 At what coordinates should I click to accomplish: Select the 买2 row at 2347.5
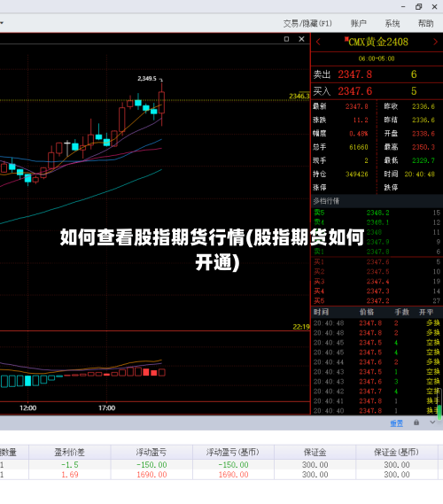(377, 272)
